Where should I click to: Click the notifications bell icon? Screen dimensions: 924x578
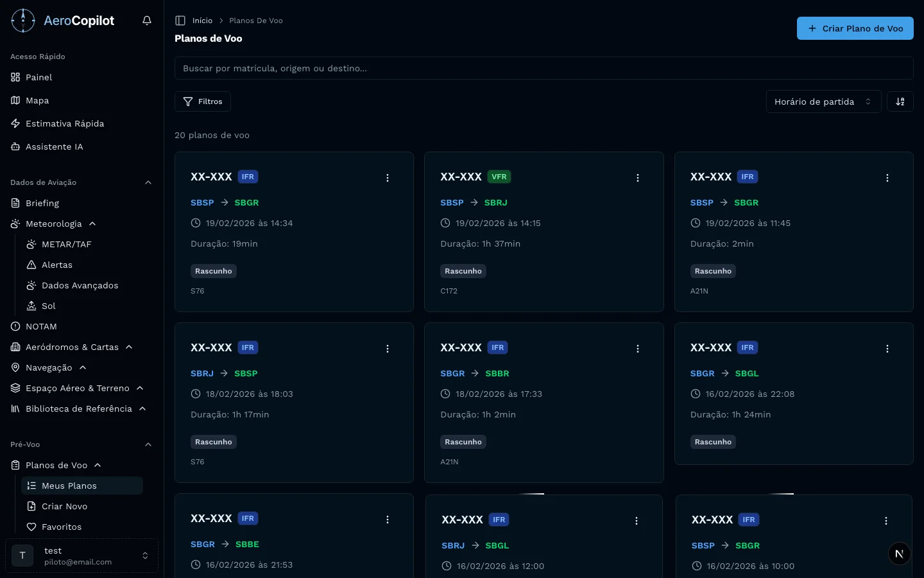coord(147,21)
